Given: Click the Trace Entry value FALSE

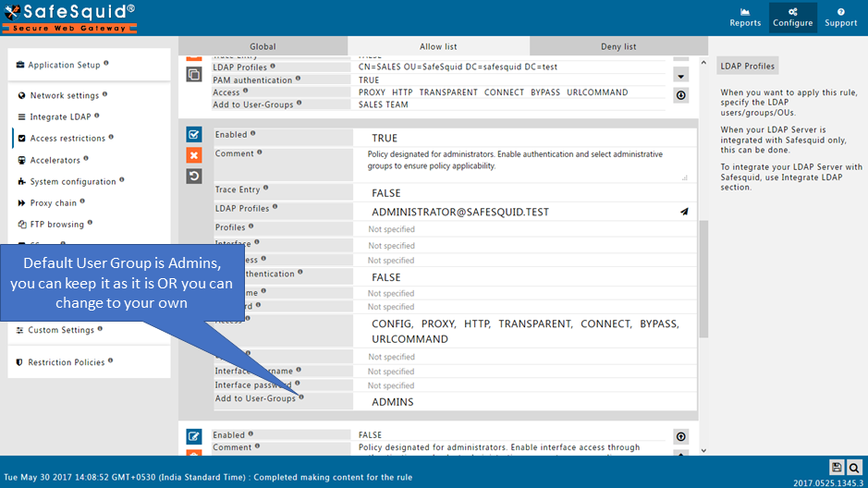Looking at the screenshot, I should point(525,193).
